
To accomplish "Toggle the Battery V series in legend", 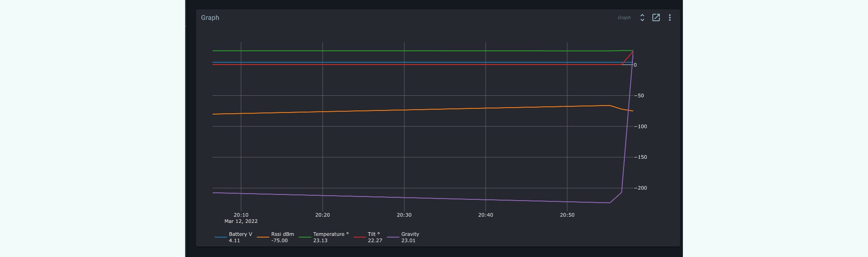I will 240,234.
